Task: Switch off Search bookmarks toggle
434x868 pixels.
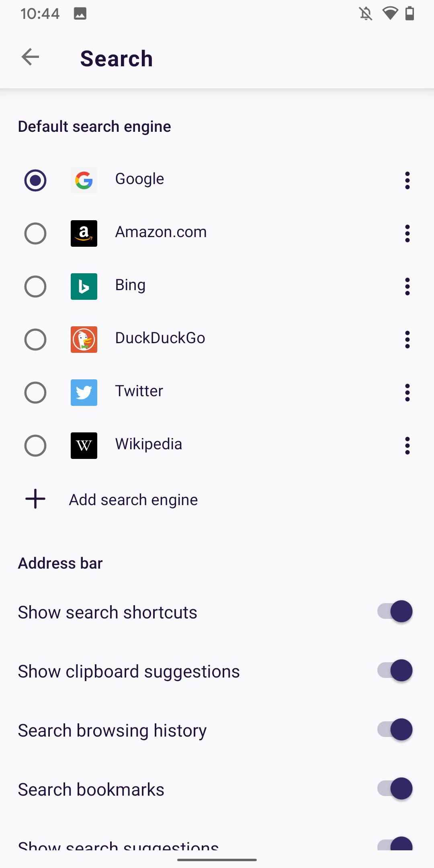Action: 395,789
